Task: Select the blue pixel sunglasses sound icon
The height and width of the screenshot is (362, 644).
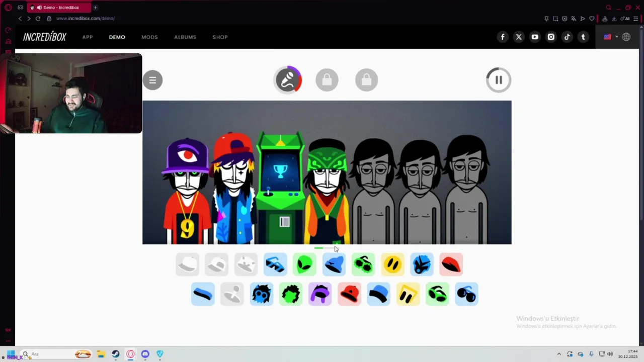Action: 275,264
